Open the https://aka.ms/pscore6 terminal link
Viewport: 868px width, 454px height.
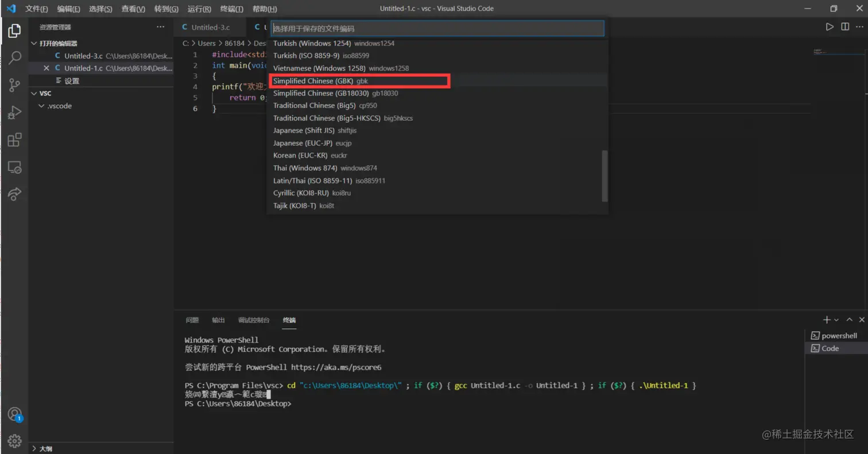(336, 367)
